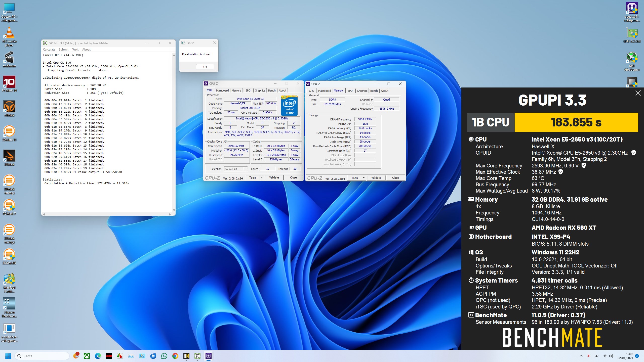Click the Cerca taskbar search field
The image size is (644, 362).
(42, 356)
